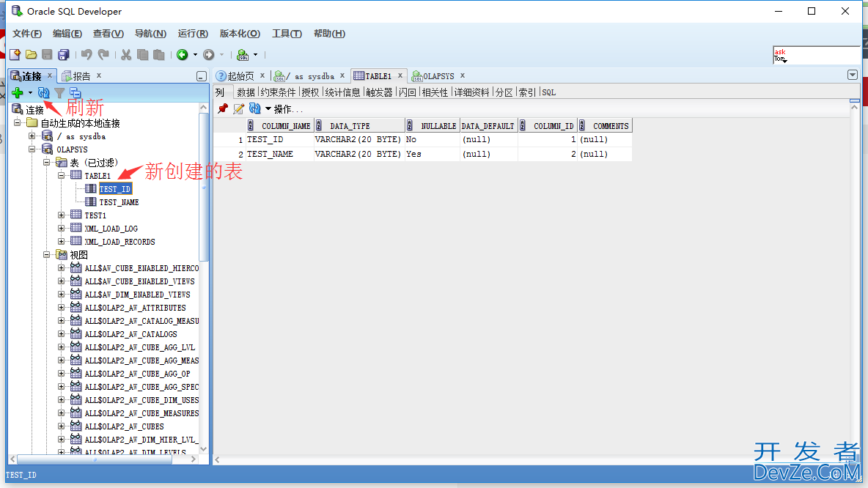The width and height of the screenshot is (868, 488).
Task: Select ALL$OLAP2_AW_CUBES view in tree
Action: pos(124,426)
